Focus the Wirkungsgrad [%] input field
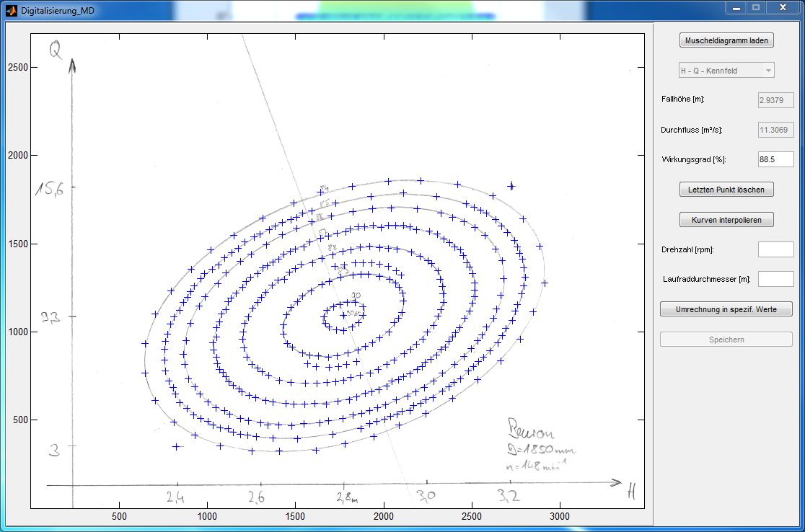Viewport: 805px width, 532px height. pyautogui.click(x=775, y=159)
